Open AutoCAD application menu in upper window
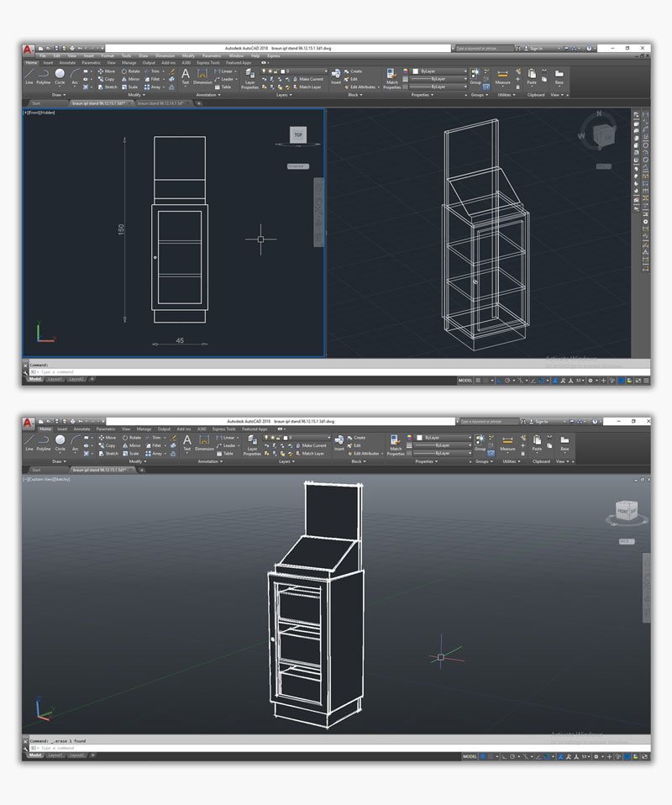This screenshot has width=672, height=805. [x=28, y=50]
